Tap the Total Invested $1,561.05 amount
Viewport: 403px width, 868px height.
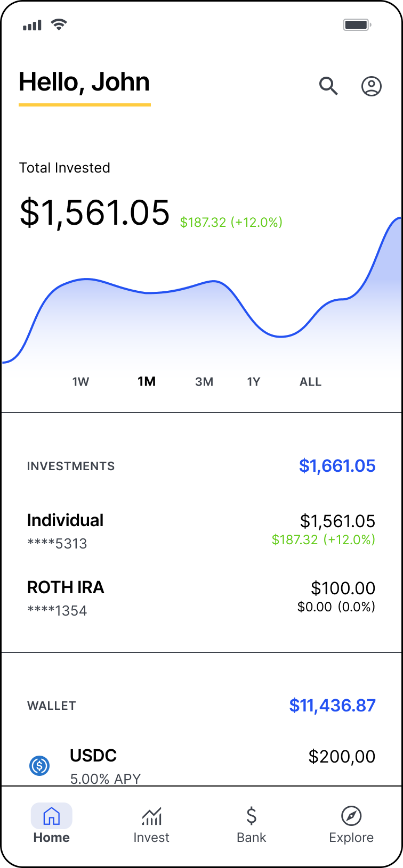[x=94, y=213]
